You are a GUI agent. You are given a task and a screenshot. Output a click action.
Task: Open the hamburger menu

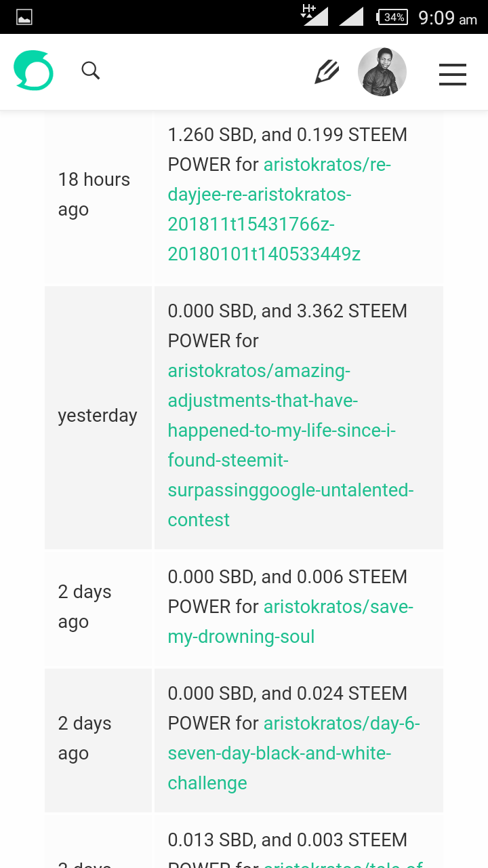453,74
